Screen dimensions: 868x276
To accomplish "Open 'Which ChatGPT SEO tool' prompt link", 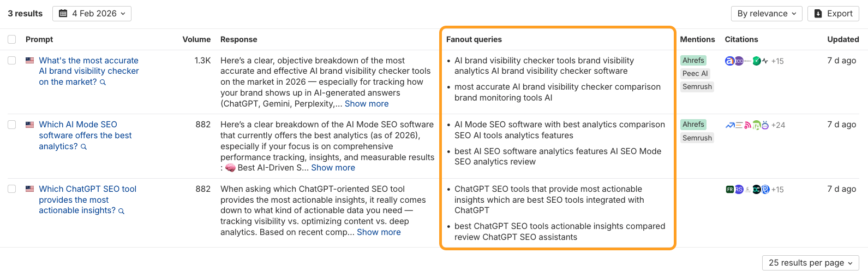I will click(87, 189).
